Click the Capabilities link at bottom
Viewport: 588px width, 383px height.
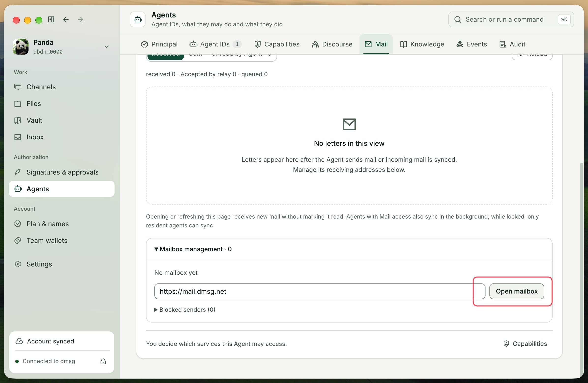[x=525, y=344]
